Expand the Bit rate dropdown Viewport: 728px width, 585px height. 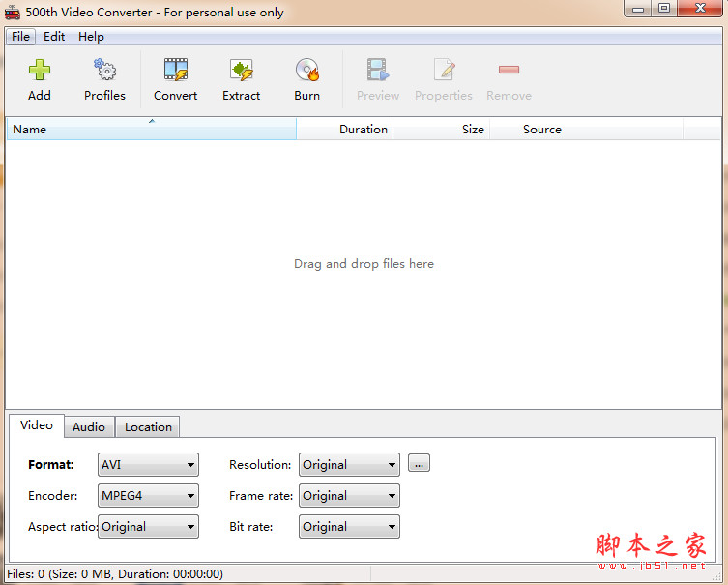pyautogui.click(x=349, y=526)
